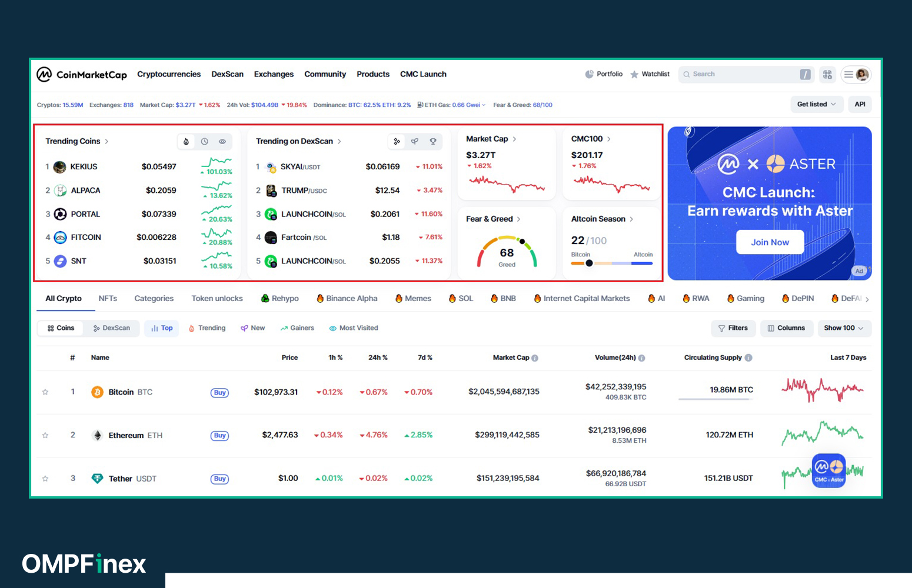Screen dimensions: 912x588
Task: Click Buy next to Bitcoin
Action: pyautogui.click(x=219, y=393)
